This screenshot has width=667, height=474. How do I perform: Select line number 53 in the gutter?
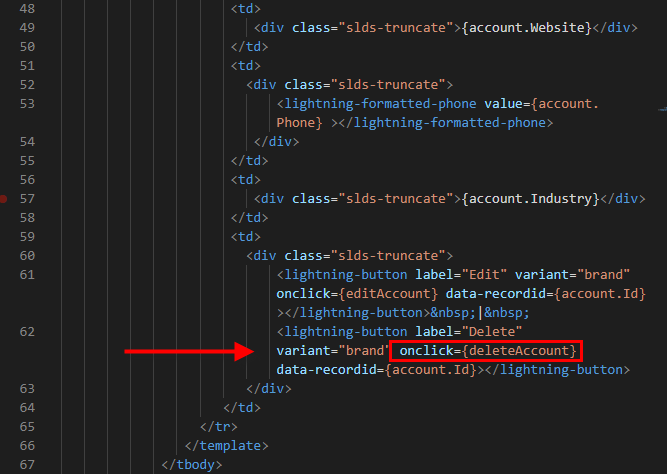[x=27, y=103]
